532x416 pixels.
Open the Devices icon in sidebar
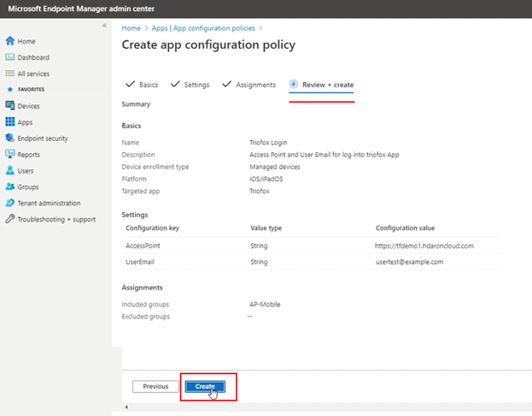point(10,106)
